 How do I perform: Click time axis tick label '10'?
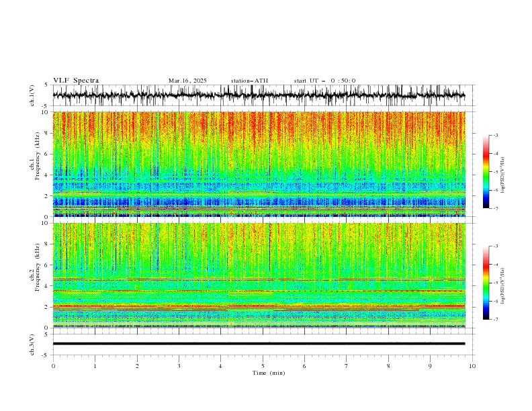coord(472,366)
